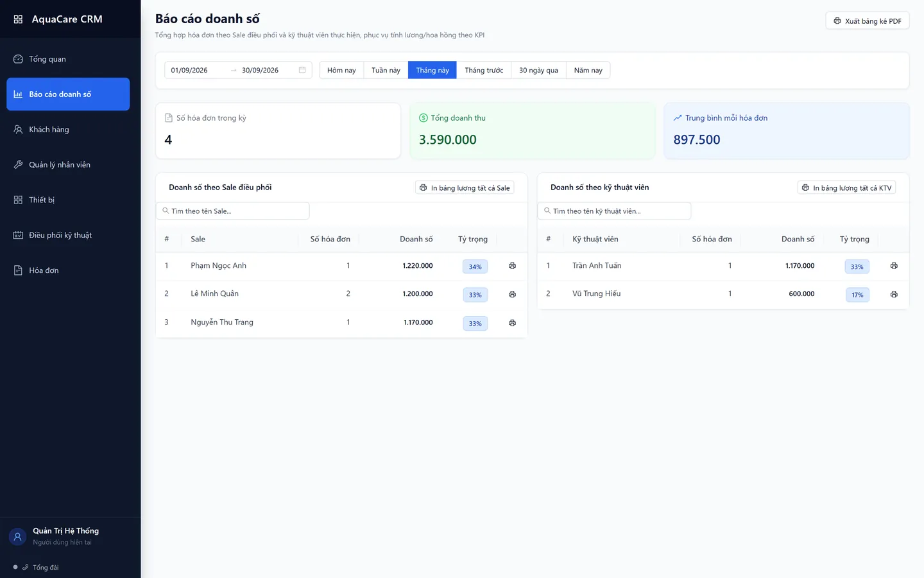Image resolution: width=924 pixels, height=578 pixels.
Task: Open calendar icon in date range picker
Action: pos(302,70)
